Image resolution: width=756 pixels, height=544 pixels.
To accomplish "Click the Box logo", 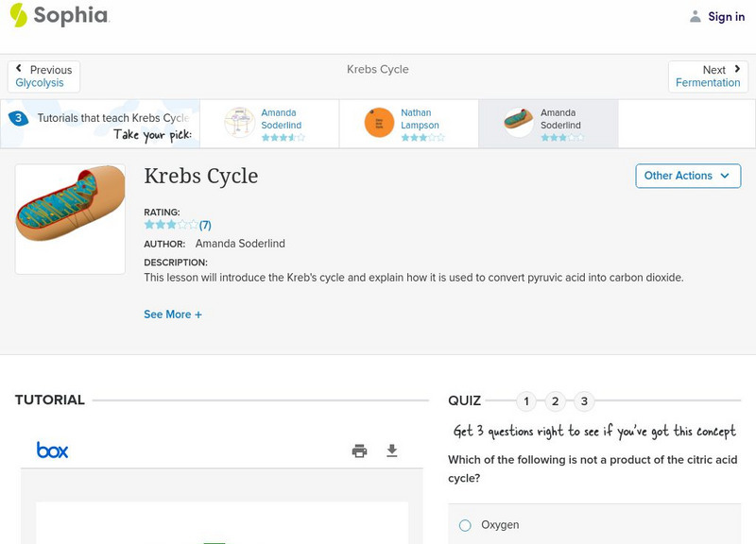I will [53, 450].
